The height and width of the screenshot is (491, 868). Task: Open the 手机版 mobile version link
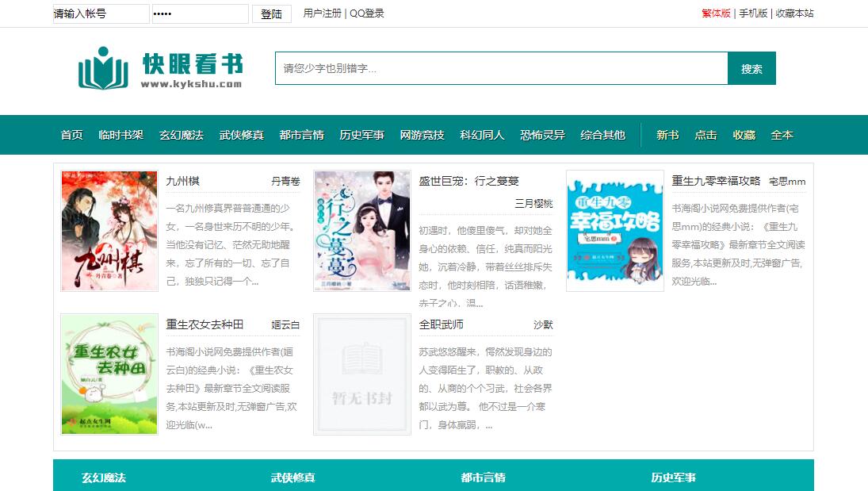[753, 13]
